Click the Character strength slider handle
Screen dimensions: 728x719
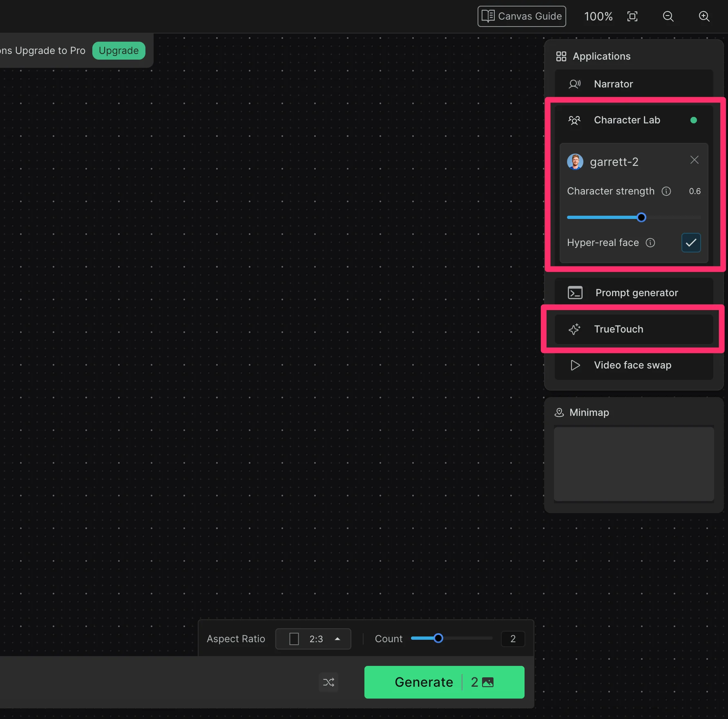coord(641,217)
